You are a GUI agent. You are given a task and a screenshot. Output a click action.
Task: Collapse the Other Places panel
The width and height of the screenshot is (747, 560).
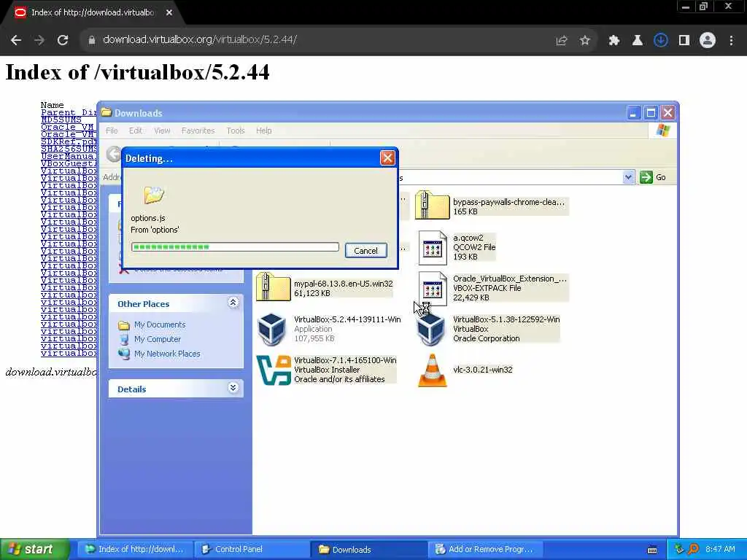coord(233,303)
